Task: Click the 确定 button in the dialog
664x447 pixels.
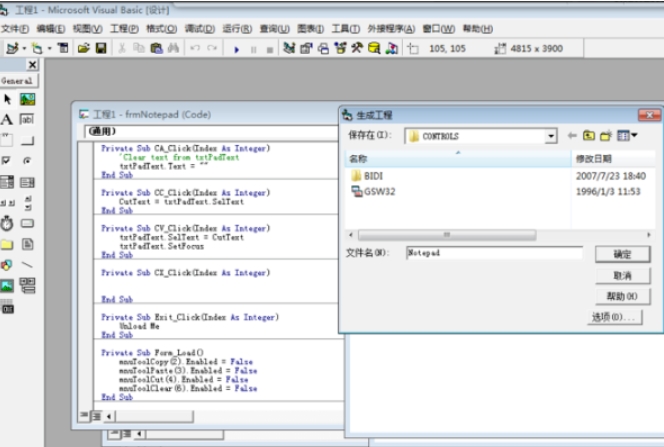Action: (622, 254)
